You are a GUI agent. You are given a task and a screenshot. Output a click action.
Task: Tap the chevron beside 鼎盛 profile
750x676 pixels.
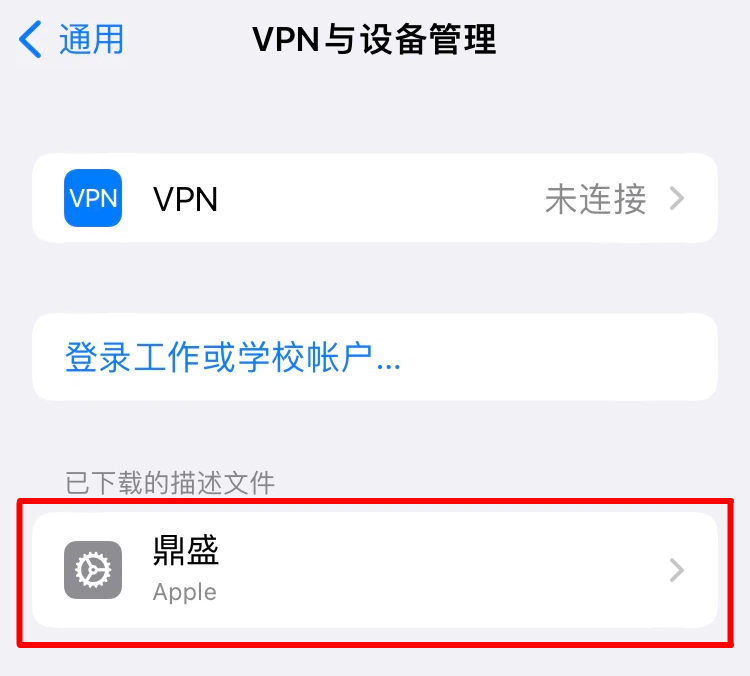pos(677,570)
